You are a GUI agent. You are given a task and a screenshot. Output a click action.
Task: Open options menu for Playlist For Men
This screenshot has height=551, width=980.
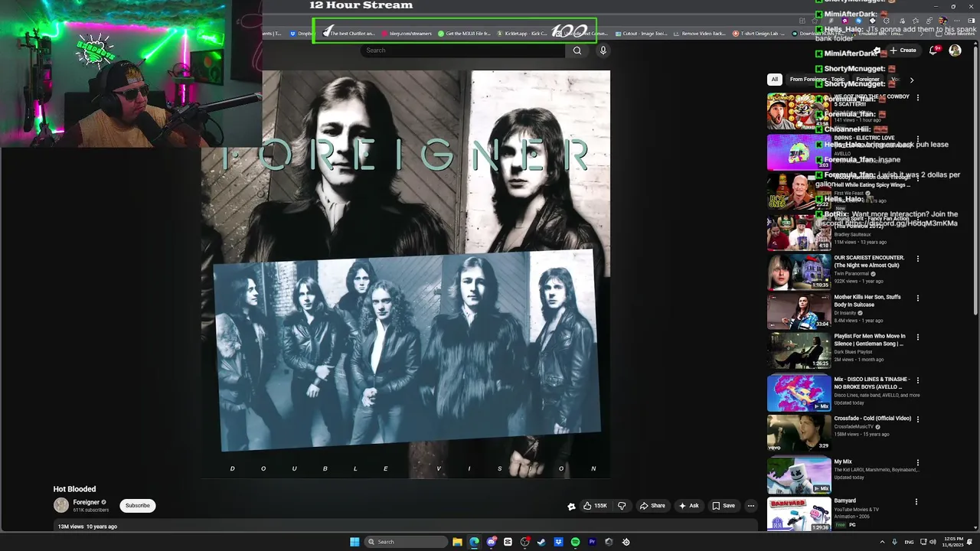pyautogui.click(x=917, y=337)
